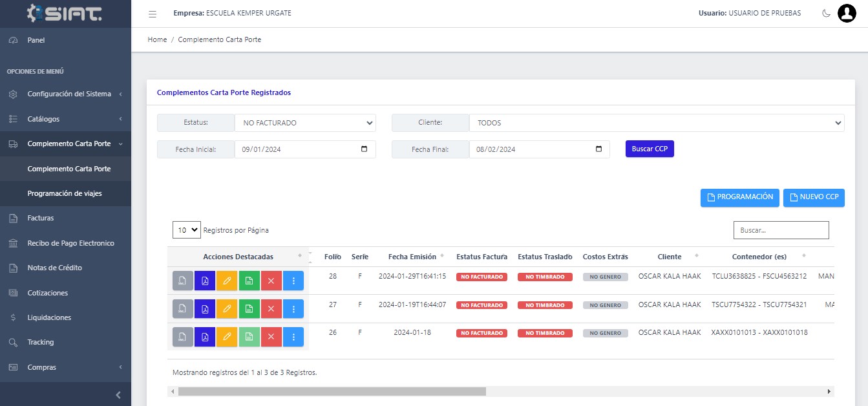Open the PDF for folio 27

coord(205,308)
